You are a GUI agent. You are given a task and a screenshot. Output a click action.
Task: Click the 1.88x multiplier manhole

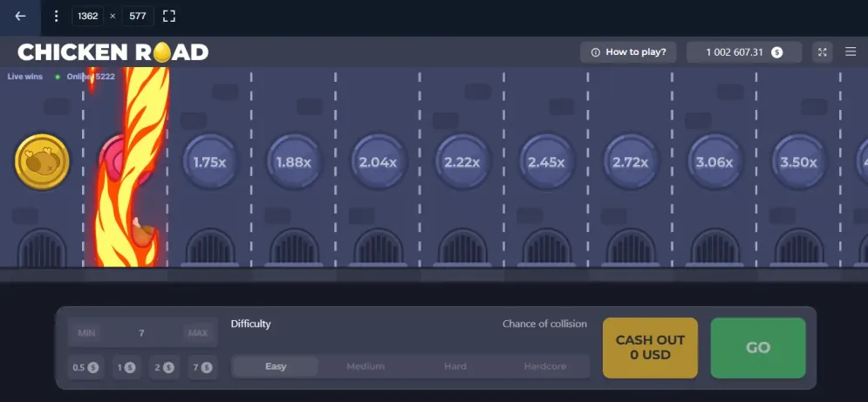[x=294, y=162]
